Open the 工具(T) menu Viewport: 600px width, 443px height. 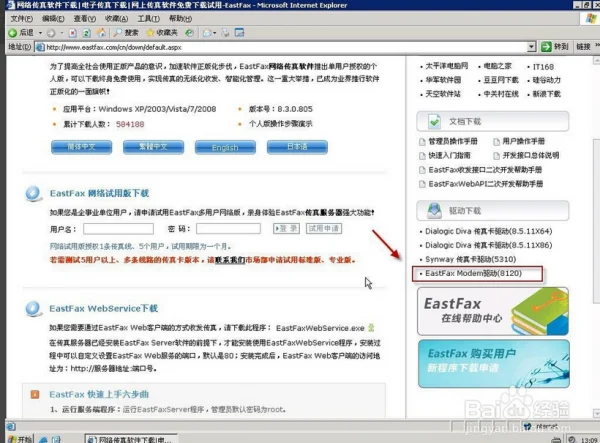pos(148,19)
